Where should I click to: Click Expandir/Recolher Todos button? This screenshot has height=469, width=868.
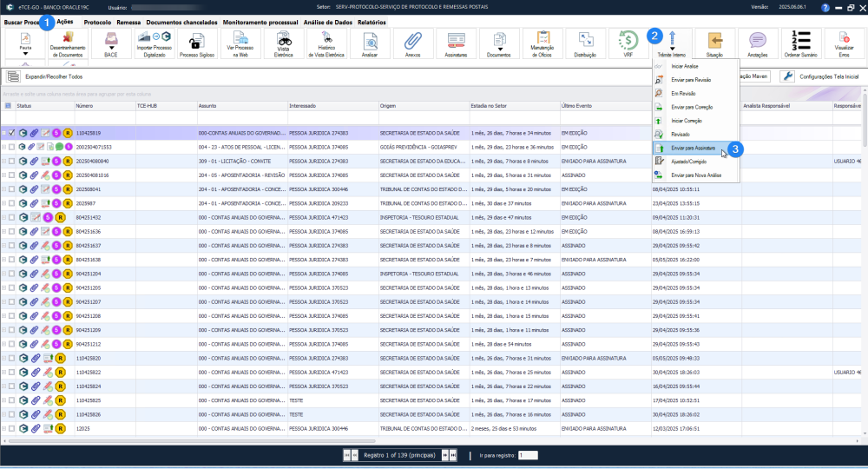pos(45,76)
